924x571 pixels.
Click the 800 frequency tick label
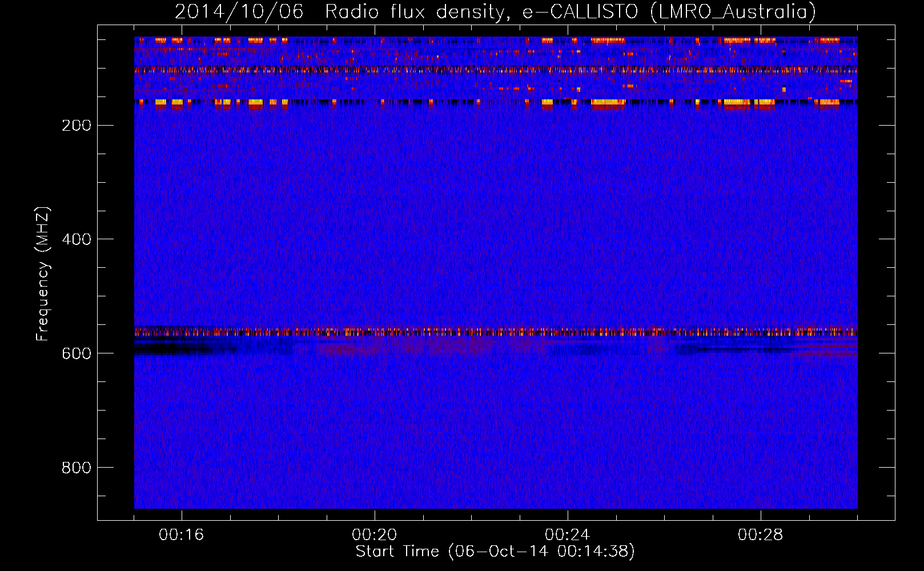pos(77,468)
